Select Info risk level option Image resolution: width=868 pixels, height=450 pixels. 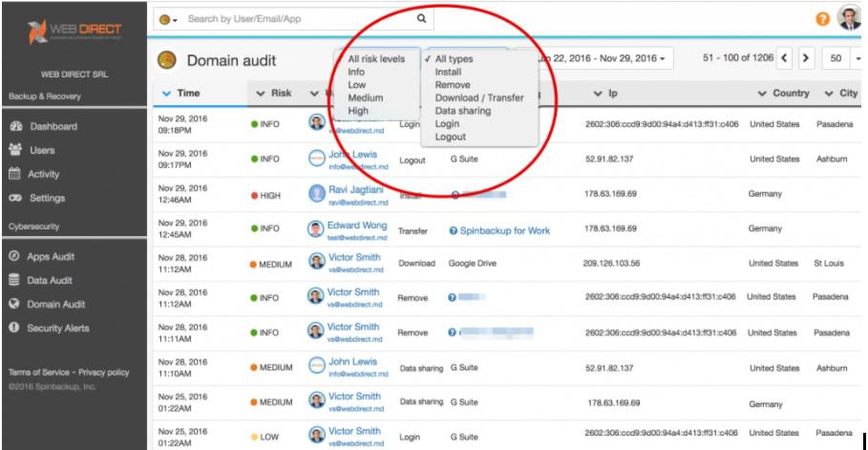click(x=356, y=72)
